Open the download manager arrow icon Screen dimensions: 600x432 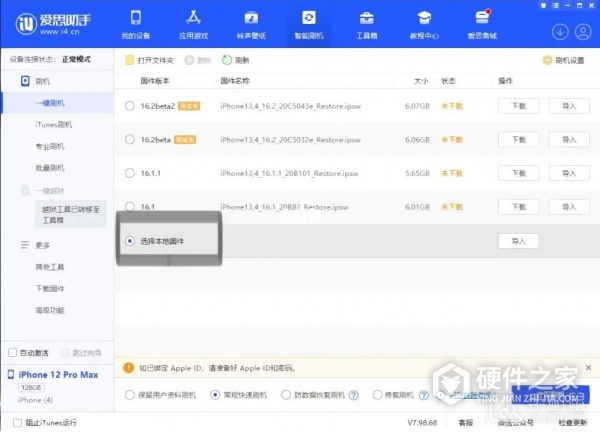pos(560,32)
